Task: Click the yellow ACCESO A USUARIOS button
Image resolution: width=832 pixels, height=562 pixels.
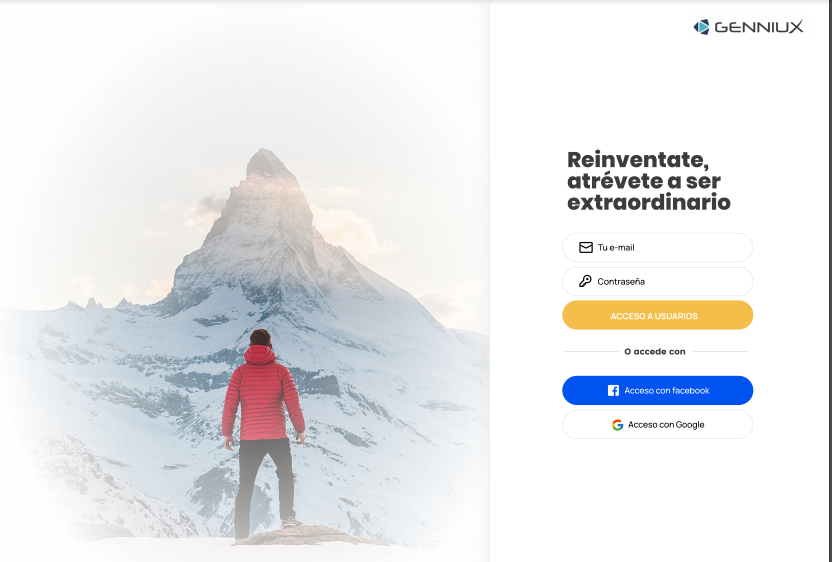Action: coord(657,315)
